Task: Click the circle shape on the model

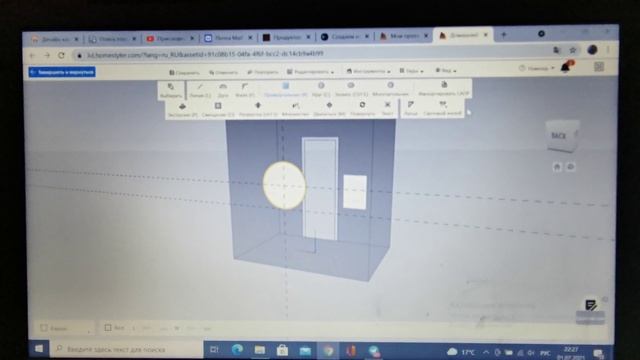Action: click(x=284, y=186)
